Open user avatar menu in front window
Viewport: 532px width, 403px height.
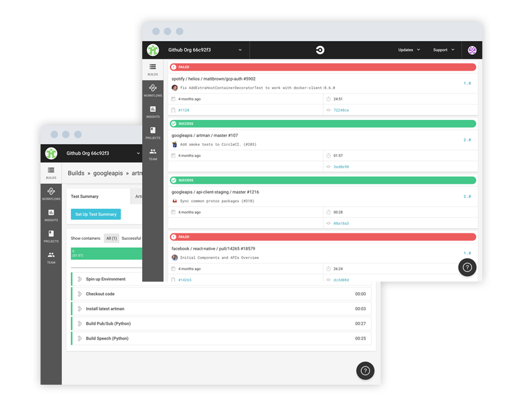point(472,50)
